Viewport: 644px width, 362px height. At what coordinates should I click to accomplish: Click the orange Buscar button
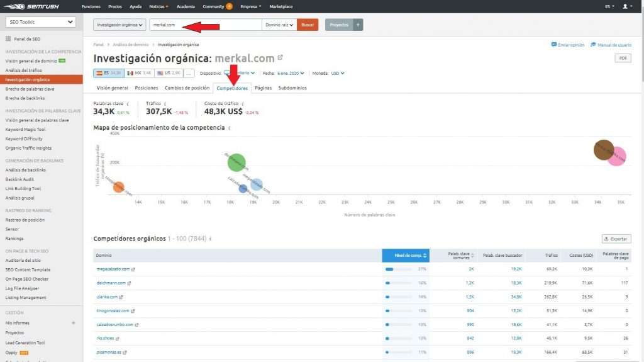coord(307,25)
